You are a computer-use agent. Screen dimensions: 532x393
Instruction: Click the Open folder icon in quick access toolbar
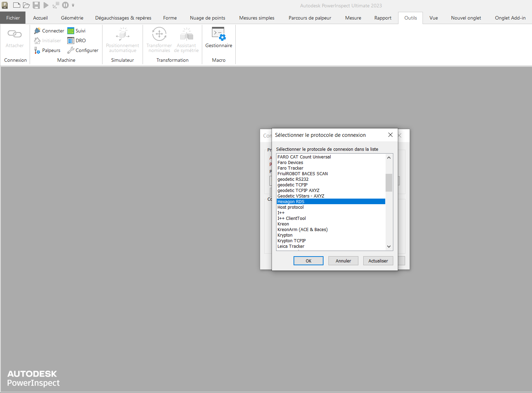click(x=26, y=5)
